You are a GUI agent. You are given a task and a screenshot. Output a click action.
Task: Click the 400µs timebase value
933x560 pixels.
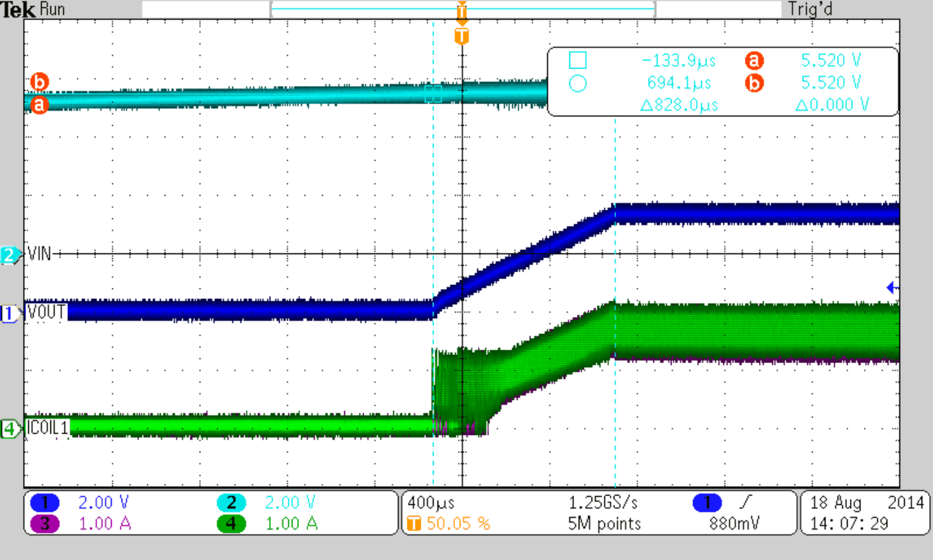[432, 503]
